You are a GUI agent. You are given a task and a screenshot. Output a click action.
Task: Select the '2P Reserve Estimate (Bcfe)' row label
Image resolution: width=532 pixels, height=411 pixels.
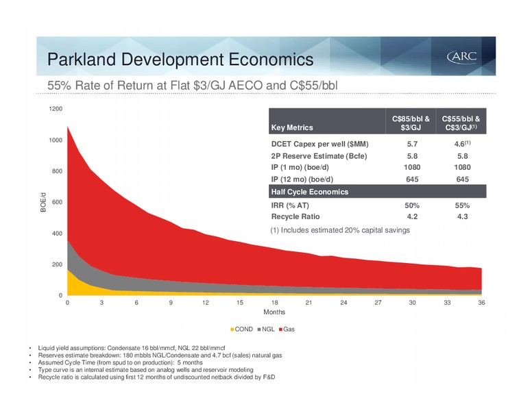coord(319,156)
